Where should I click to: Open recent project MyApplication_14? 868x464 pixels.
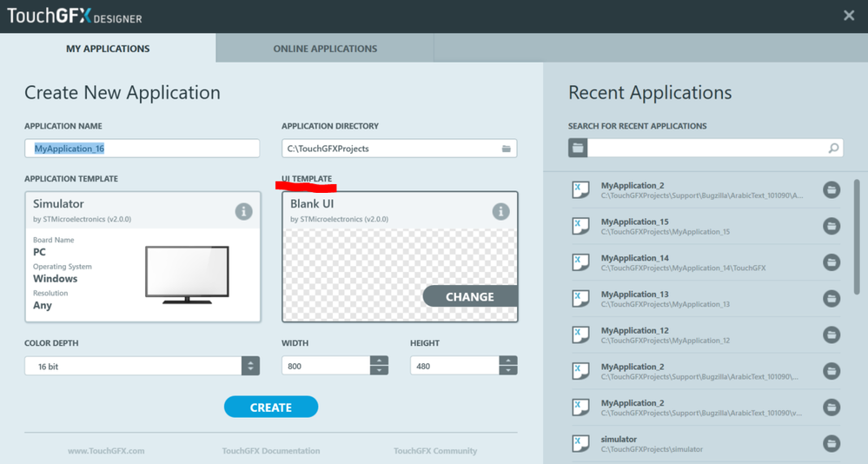(x=706, y=262)
